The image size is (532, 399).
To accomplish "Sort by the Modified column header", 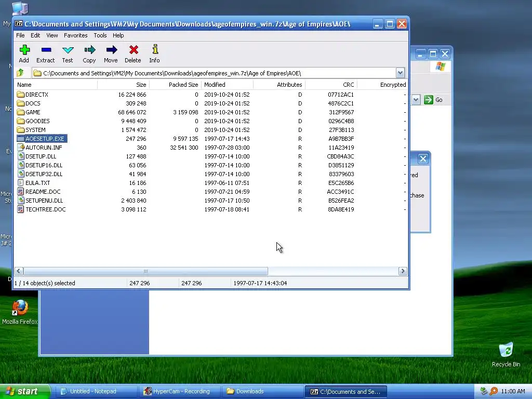I will (227, 85).
